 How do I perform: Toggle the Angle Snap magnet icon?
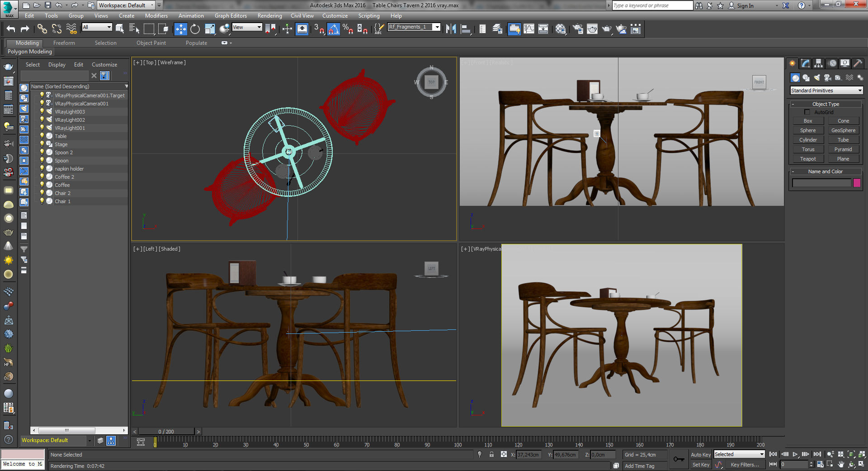(x=334, y=29)
